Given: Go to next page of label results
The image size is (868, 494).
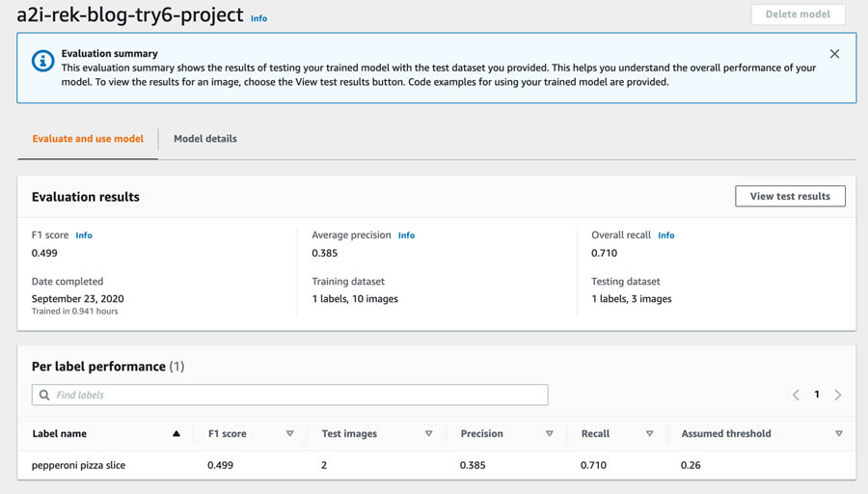Looking at the screenshot, I should pos(837,395).
